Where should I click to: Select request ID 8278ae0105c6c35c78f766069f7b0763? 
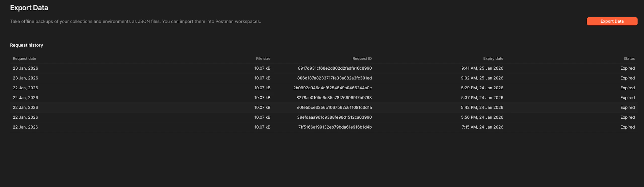(334, 98)
